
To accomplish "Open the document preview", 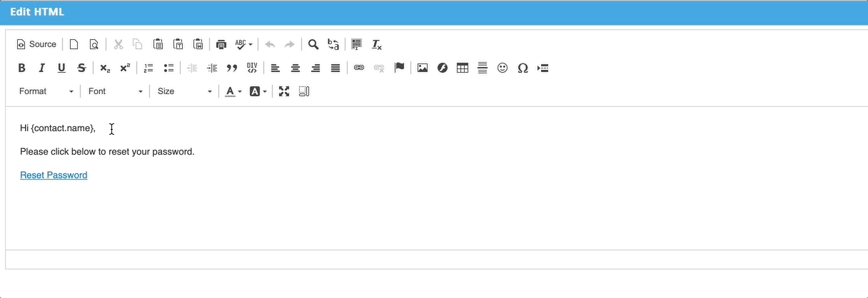I will (x=94, y=44).
